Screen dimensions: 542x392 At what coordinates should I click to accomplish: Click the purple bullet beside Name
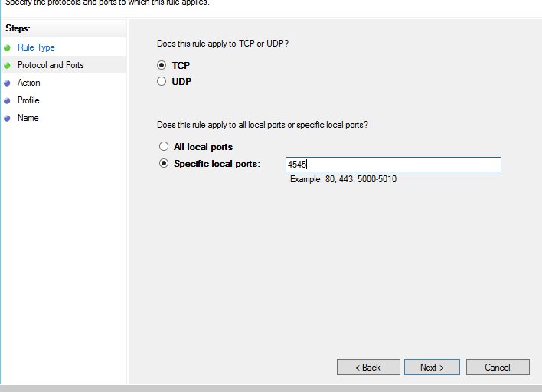point(7,118)
